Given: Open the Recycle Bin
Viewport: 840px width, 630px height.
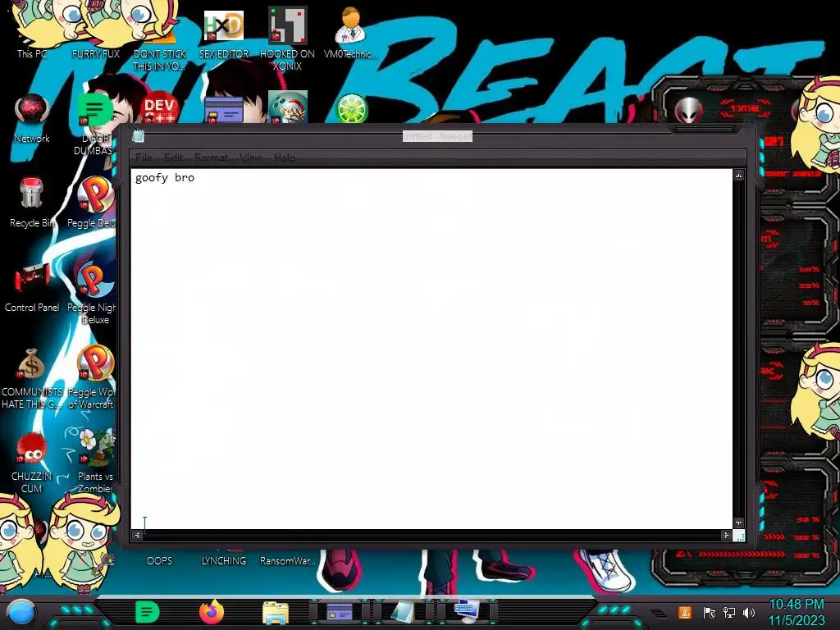Looking at the screenshot, I should tap(31, 194).
